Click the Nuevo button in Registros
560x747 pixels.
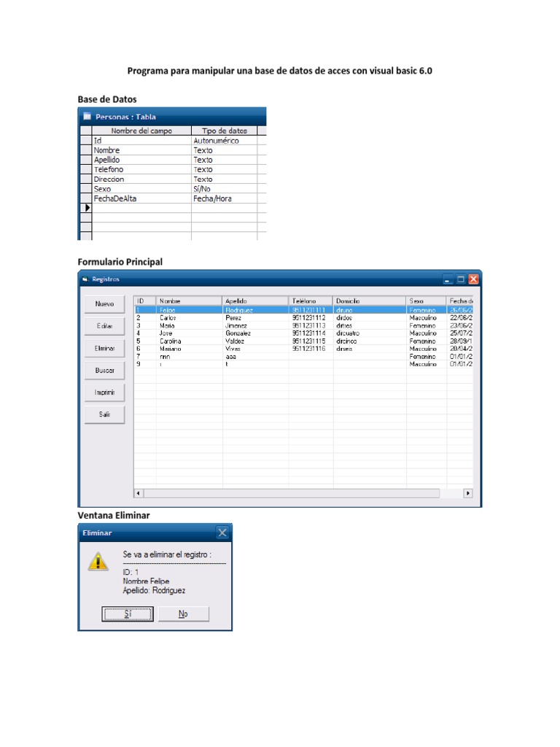(x=104, y=304)
